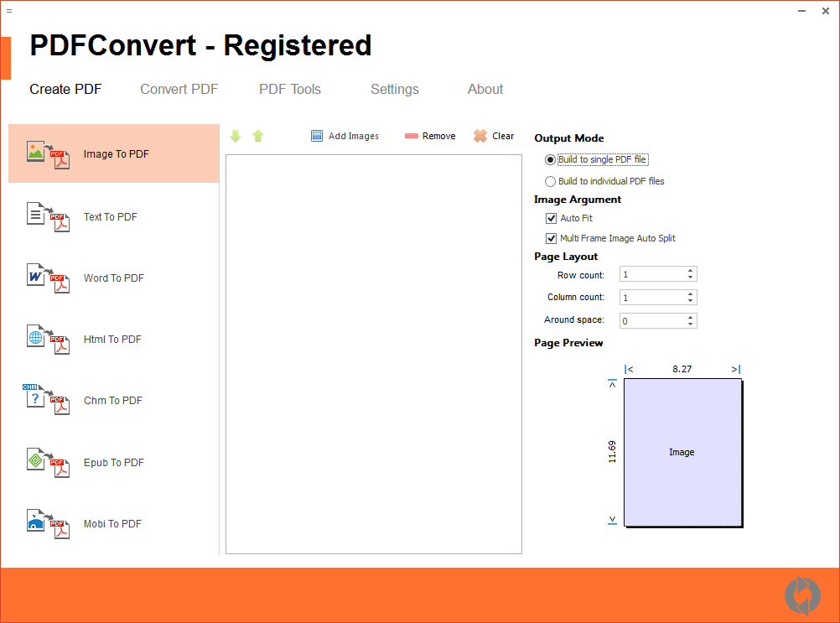Select Epub To PDF label
Screen dimensions: 840x623
[x=113, y=462]
